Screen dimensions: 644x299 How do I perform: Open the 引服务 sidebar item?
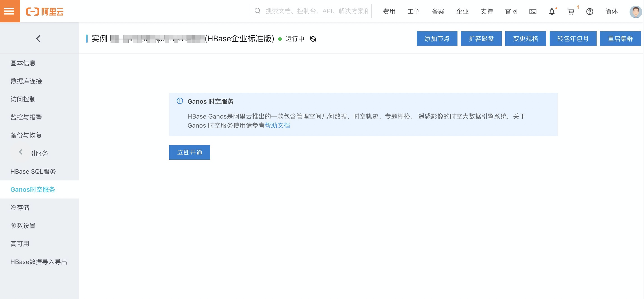tap(40, 153)
